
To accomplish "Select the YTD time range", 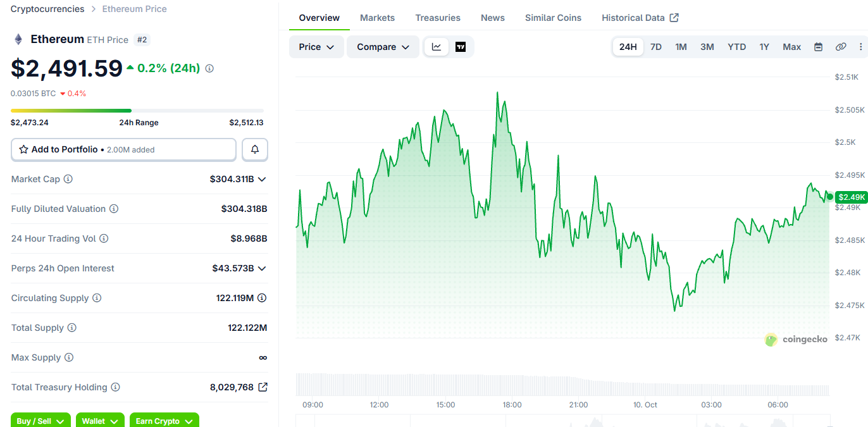I will 737,47.
